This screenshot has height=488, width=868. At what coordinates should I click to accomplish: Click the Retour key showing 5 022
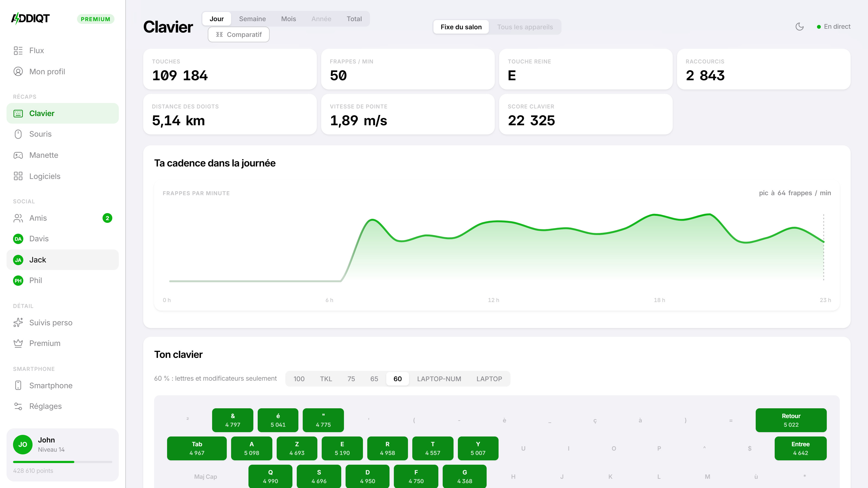pyautogui.click(x=791, y=420)
